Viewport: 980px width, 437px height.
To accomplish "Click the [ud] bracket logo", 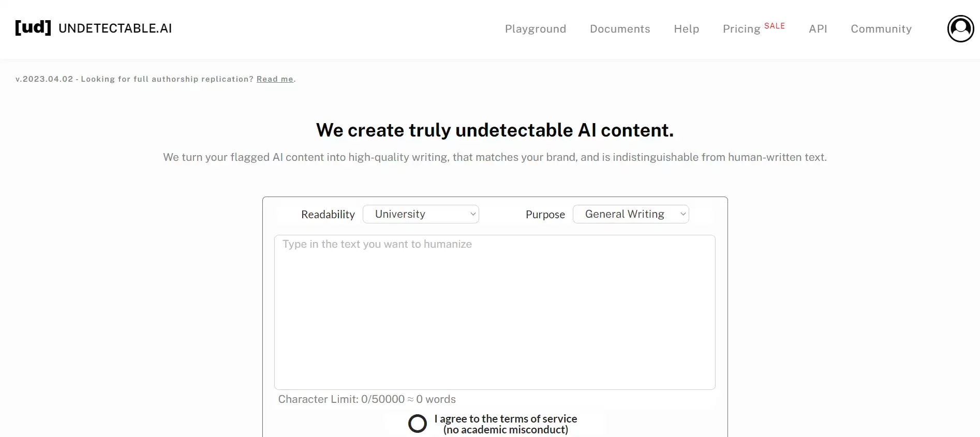I will [33, 28].
